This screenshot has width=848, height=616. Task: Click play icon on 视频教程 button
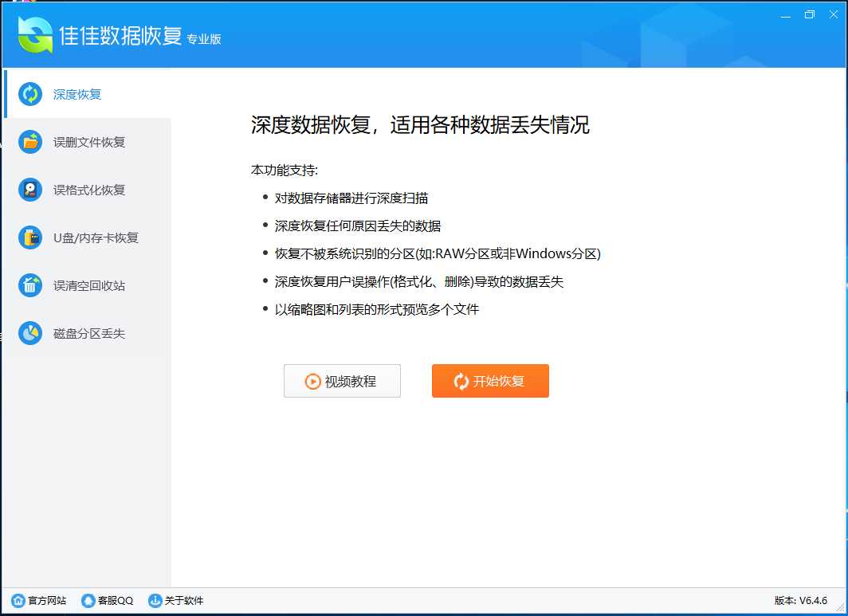(312, 381)
